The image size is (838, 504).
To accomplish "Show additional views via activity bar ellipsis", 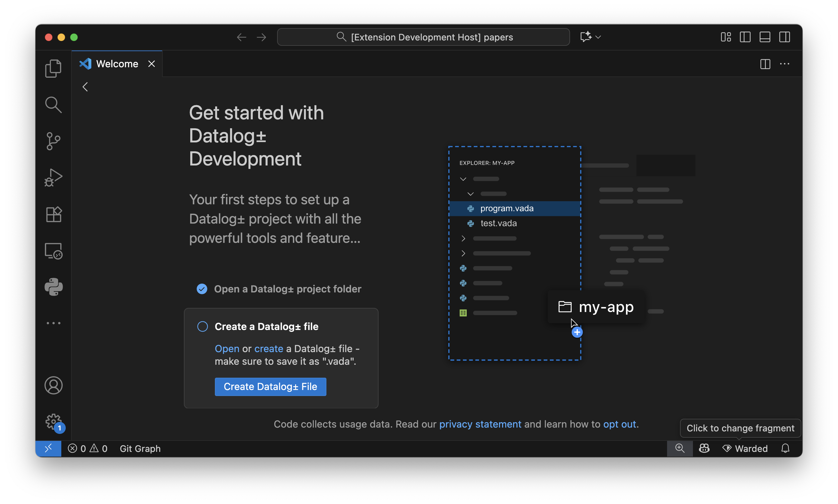I will (53, 323).
